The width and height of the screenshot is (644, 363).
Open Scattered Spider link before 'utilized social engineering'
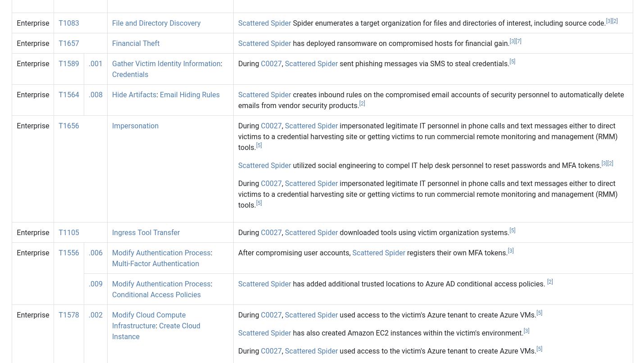[x=264, y=165]
